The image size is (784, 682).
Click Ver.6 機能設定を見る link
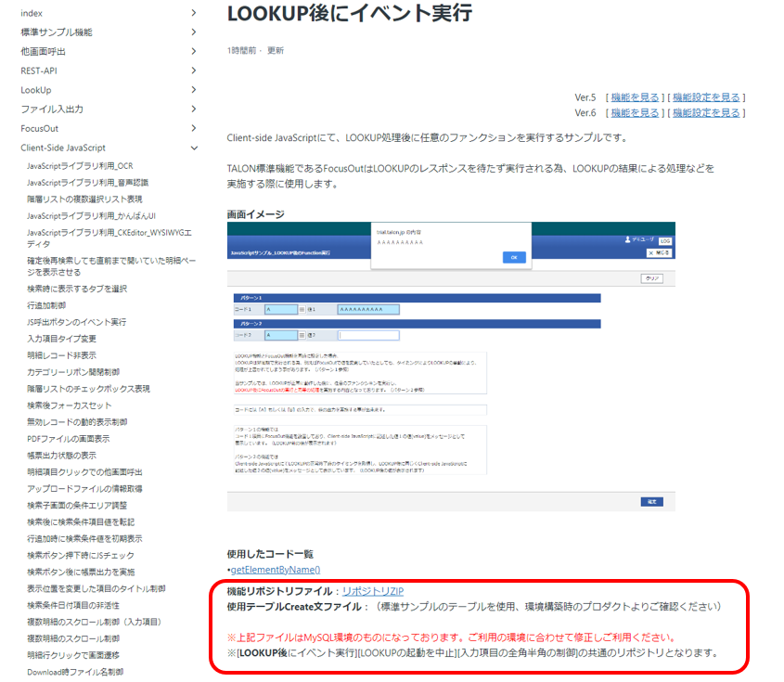706,112
